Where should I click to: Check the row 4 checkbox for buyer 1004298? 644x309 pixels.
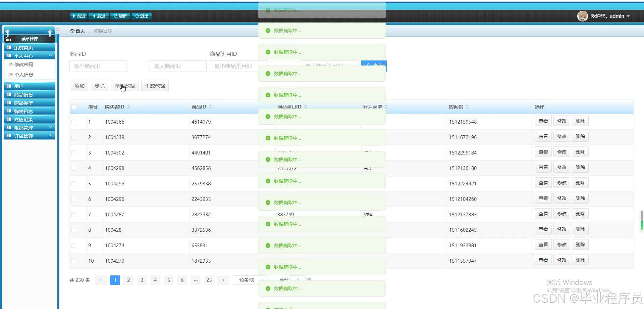[74, 168]
